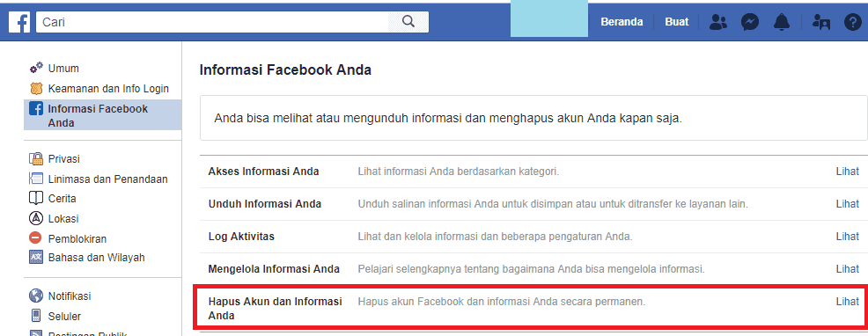Click the shield badge security icon
This screenshot has width=868, height=336.
click(x=36, y=89)
